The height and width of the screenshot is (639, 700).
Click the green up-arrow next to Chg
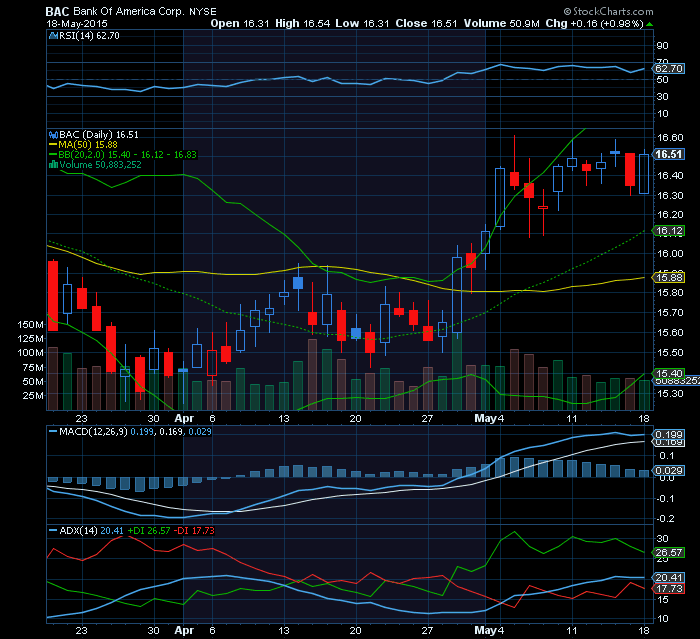point(649,24)
